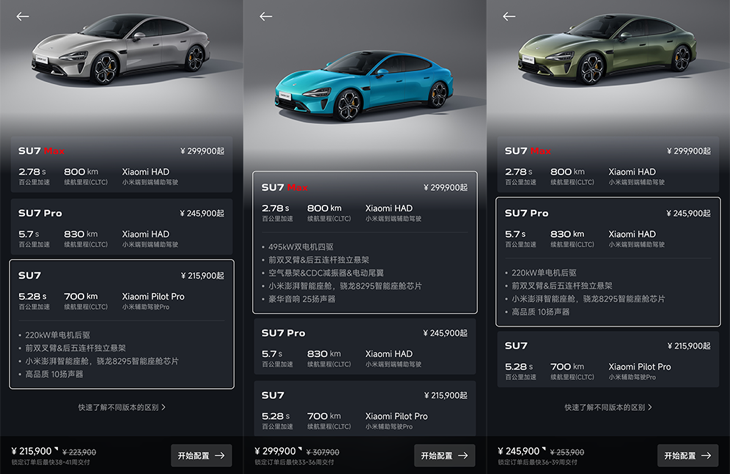The width and height of the screenshot is (730, 474).
Task: Tap 高品质 10扬声器 line on gray car screen
Action: [54, 374]
